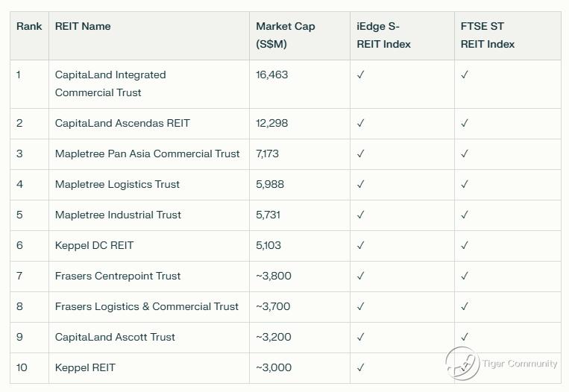Click the Tiger Community watermark text
Image resolution: width=569 pixels, height=392 pixels.
coord(520,364)
